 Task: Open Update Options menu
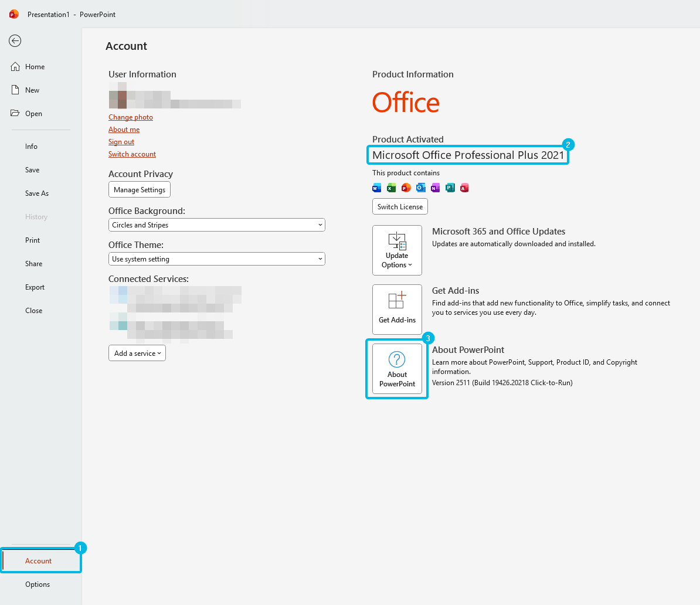tap(397, 250)
